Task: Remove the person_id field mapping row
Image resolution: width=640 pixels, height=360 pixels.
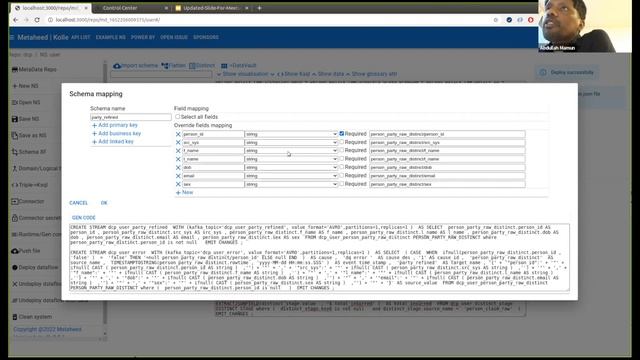Action: point(178,134)
